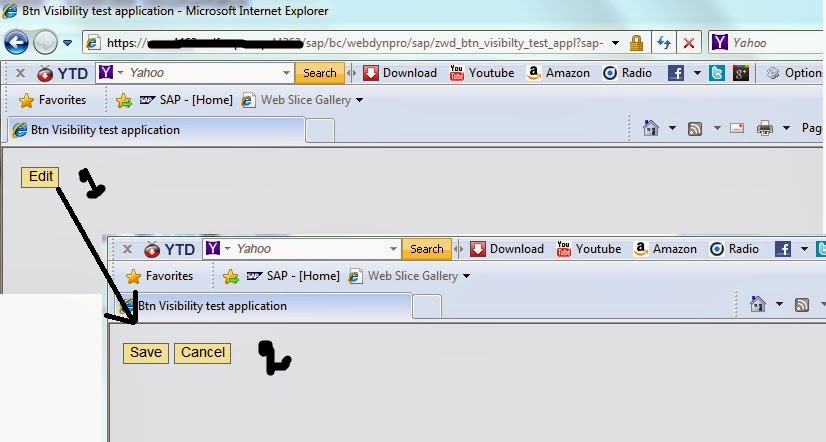Select the lower Btn Visibility test application tab

pos(263,306)
